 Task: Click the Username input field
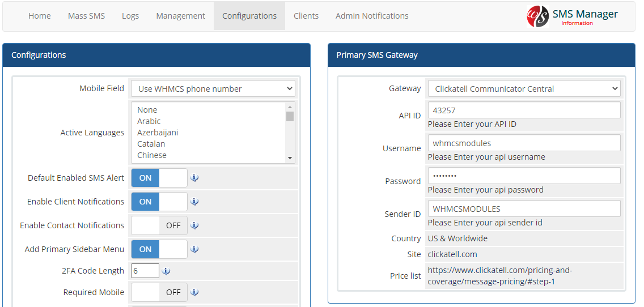[524, 143]
